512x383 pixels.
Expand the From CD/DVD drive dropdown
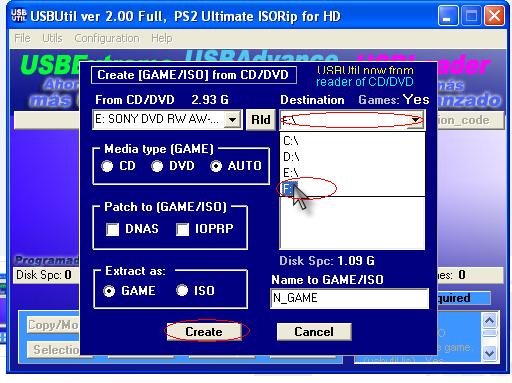(x=232, y=119)
